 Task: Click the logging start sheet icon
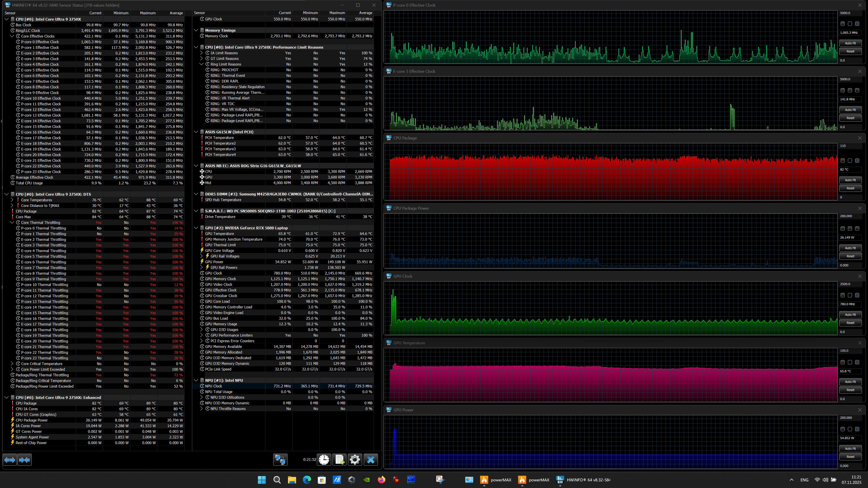(x=339, y=460)
